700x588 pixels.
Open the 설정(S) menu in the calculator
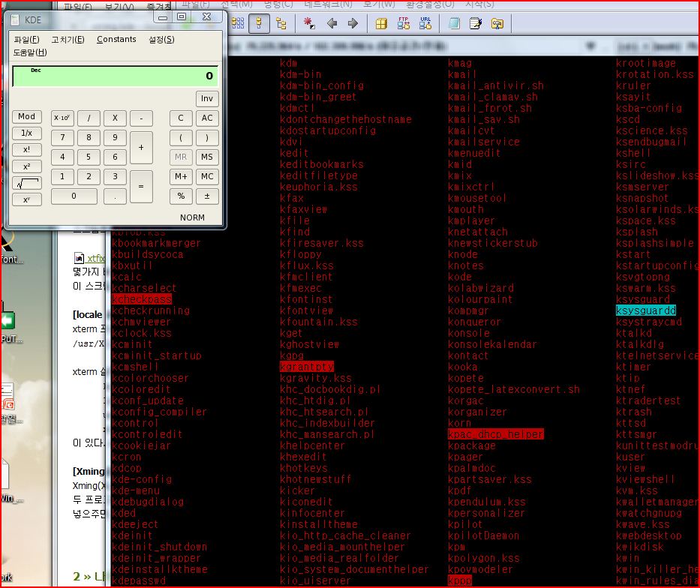[161, 39]
